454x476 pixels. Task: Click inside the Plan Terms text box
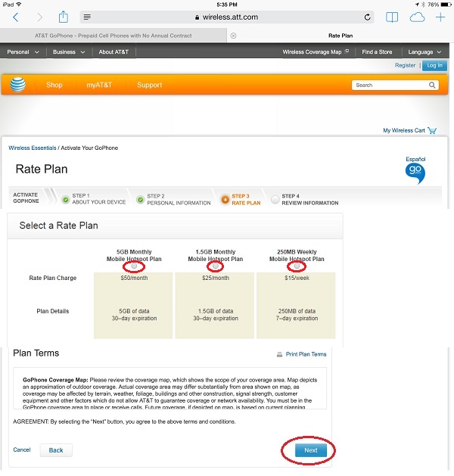[x=169, y=388]
